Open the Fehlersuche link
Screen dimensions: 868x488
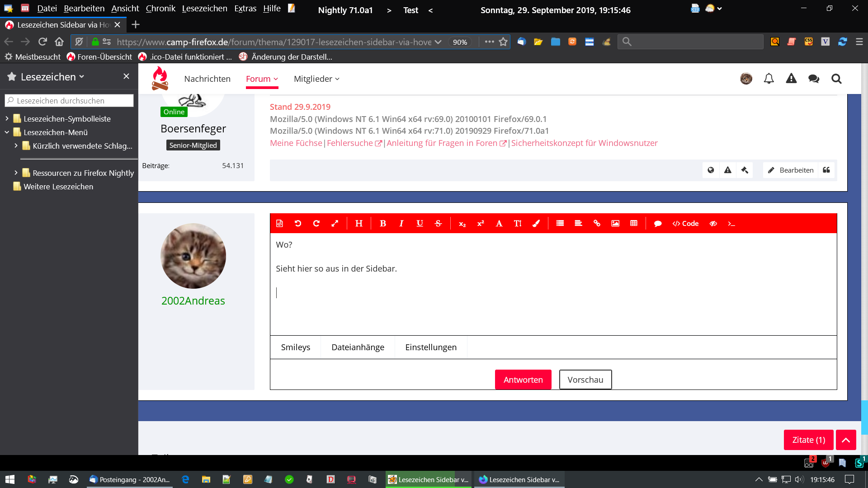tap(350, 143)
